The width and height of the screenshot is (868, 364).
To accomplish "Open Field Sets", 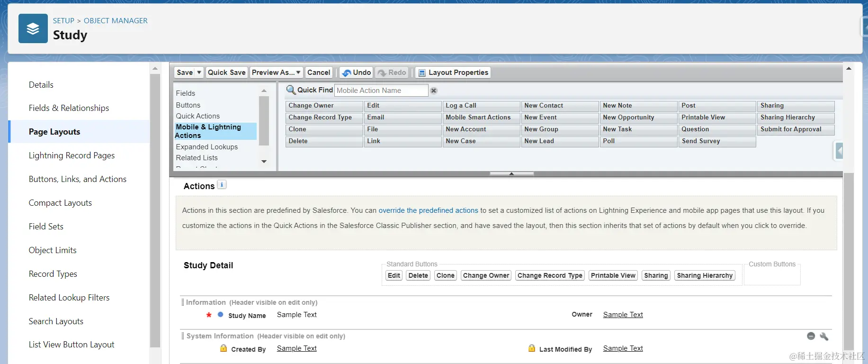I will 46,227.
